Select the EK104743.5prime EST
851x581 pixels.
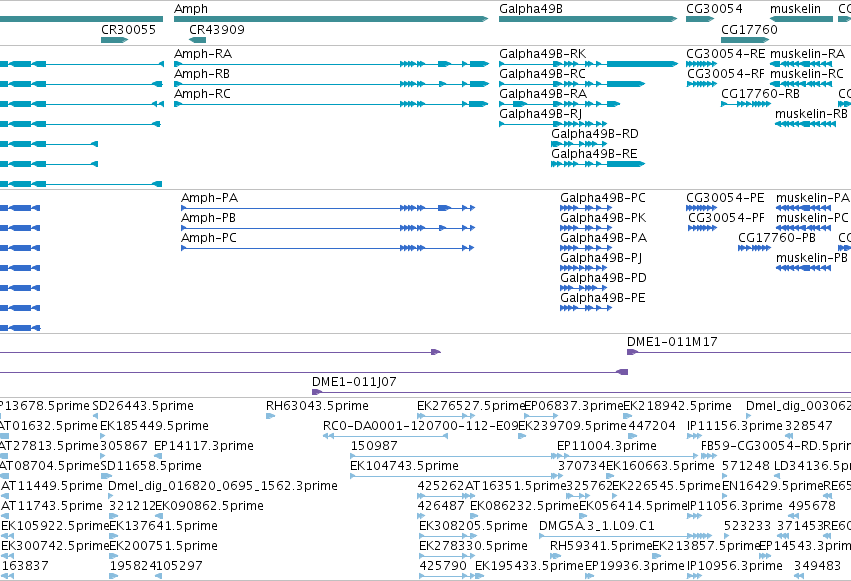pyautogui.click(x=457, y=476)
